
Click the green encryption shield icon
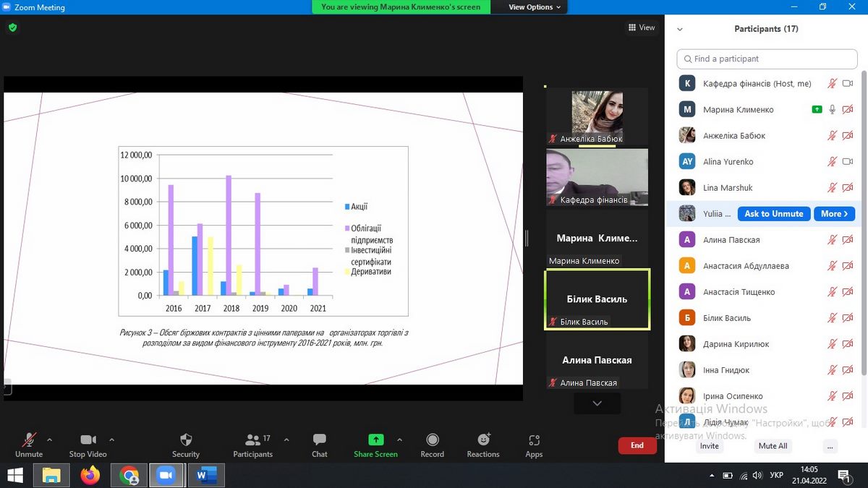pos(12,27)
